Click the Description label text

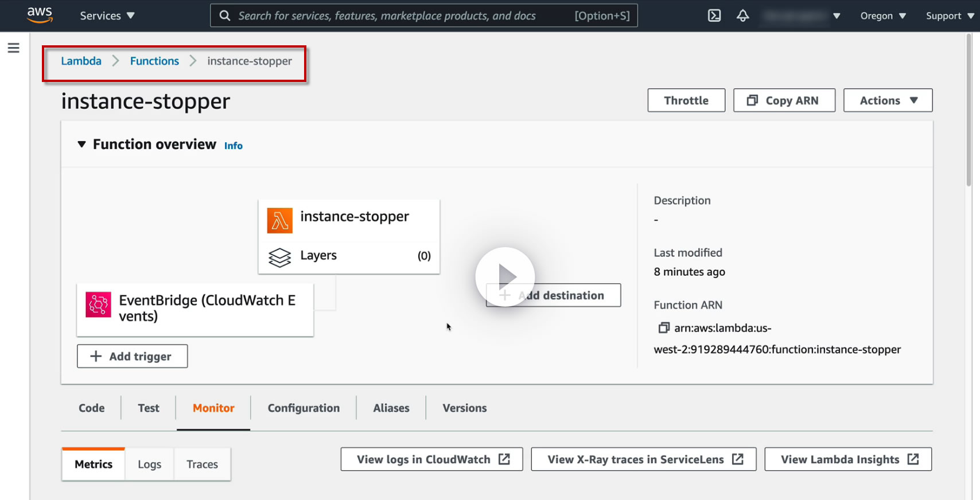tap(682, 200)
